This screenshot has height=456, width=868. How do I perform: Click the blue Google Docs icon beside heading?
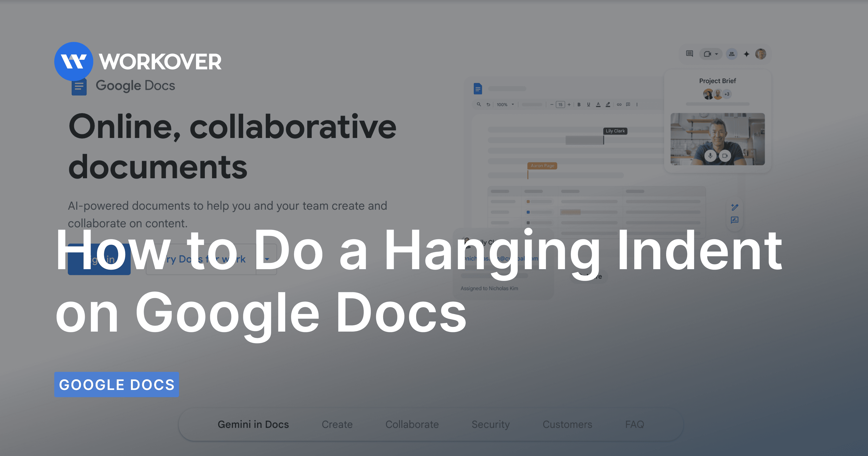tap(79, 87)
